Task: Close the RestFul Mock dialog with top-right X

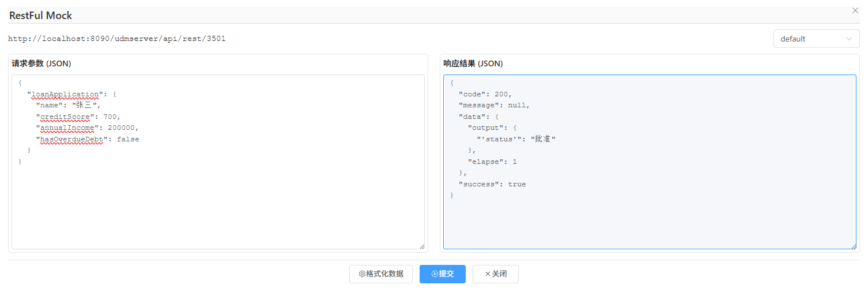Action: pos(855,10)
